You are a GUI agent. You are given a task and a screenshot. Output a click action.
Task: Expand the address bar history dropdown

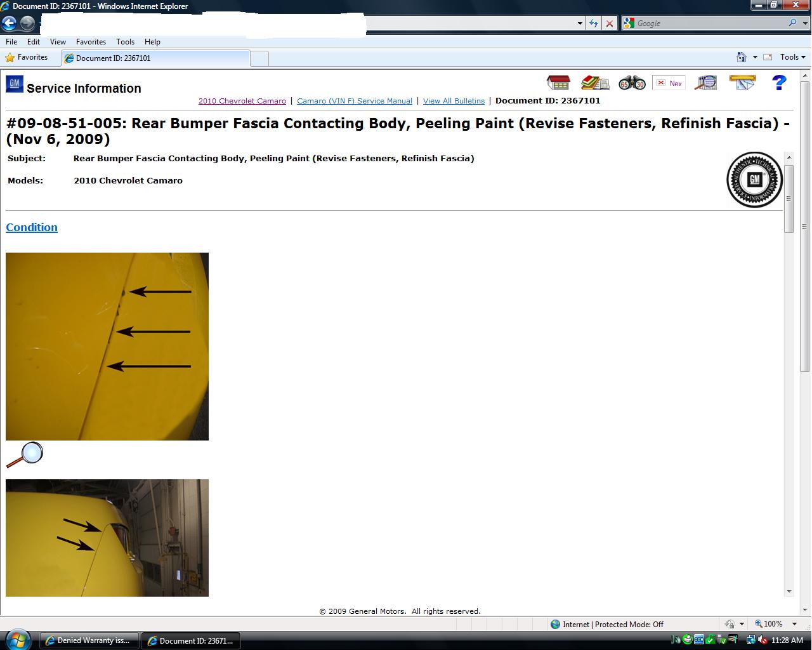click(580, 23)
